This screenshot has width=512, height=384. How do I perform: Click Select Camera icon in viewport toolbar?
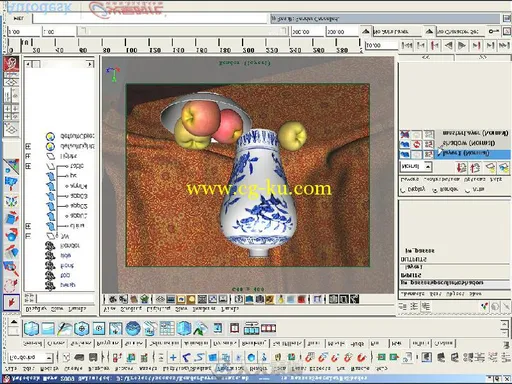coord(113,299)
